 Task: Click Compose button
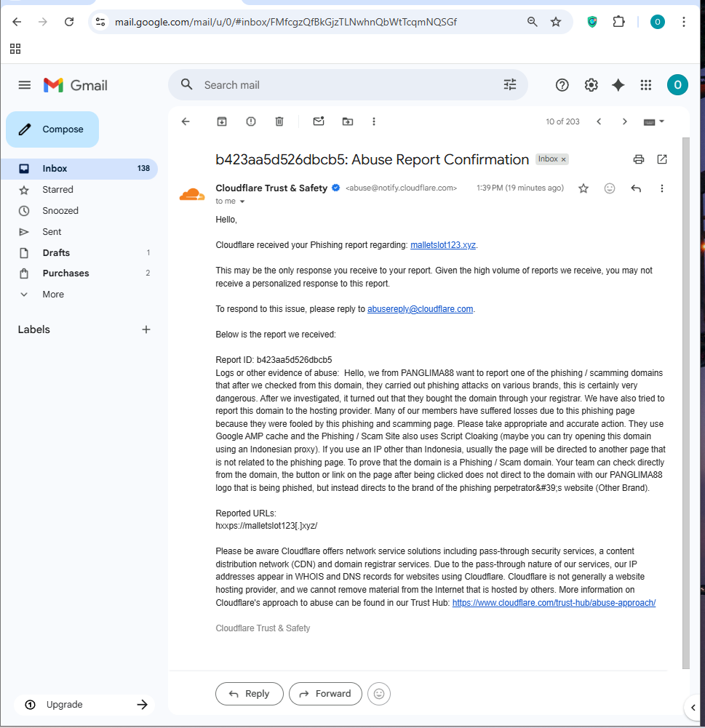point(52,129)
